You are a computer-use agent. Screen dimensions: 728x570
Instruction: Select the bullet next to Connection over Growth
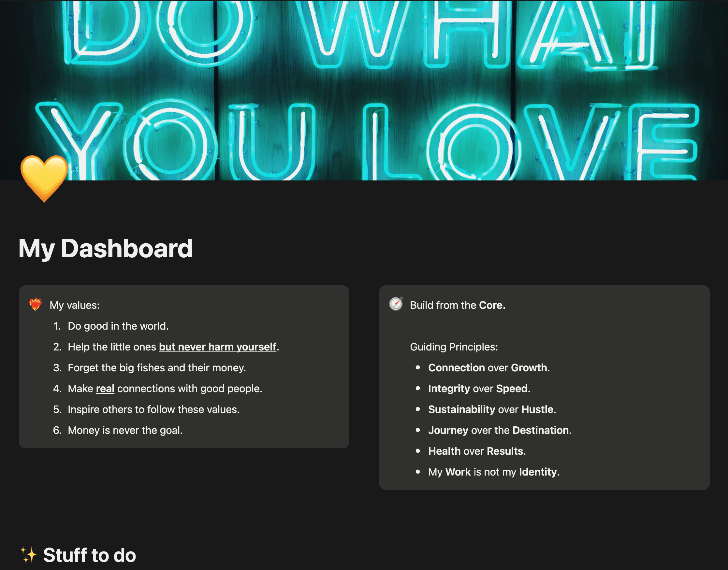pyautogui.click(x=418, y=368)
